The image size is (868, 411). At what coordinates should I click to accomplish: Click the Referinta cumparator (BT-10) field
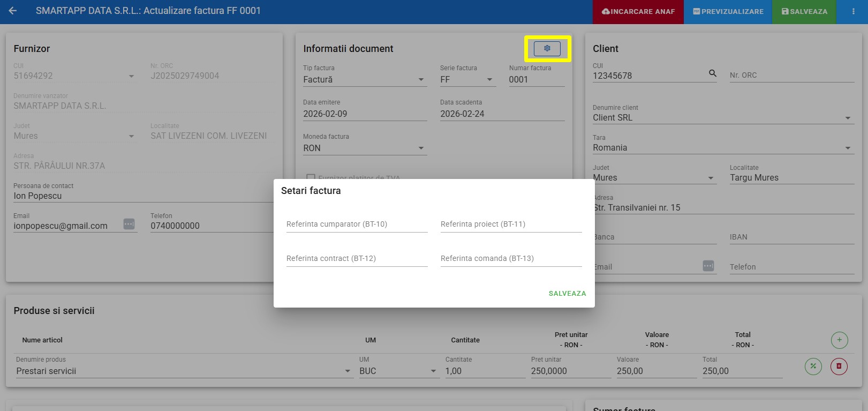point(357,225)
